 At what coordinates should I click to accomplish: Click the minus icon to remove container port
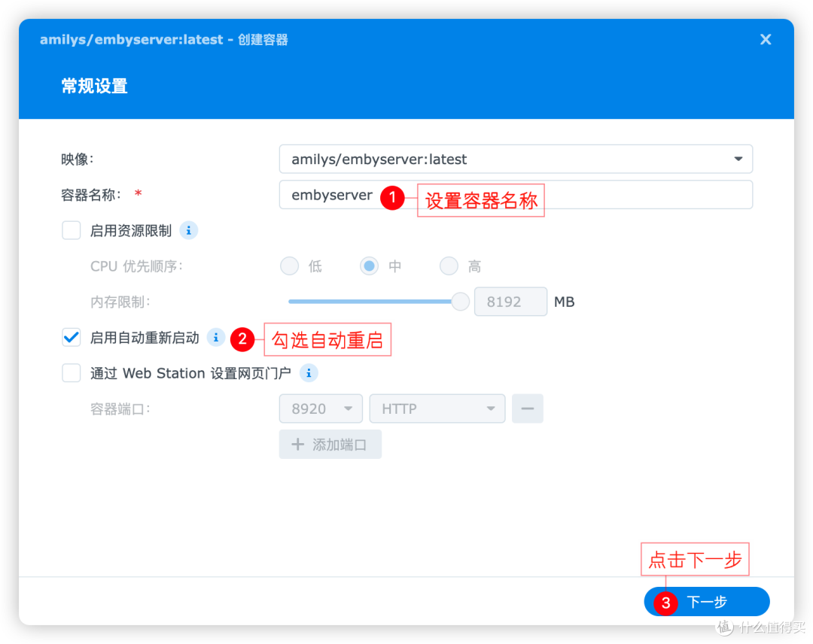coord(527,408)
